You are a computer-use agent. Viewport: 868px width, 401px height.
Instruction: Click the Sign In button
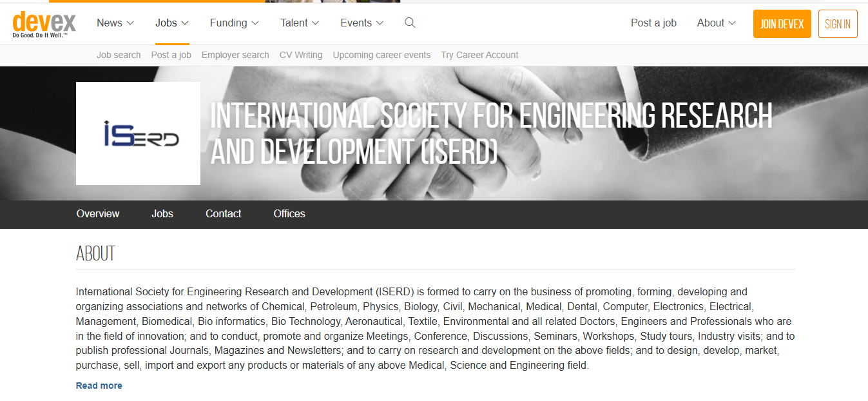pyautogui.click(x=838, y=24)
